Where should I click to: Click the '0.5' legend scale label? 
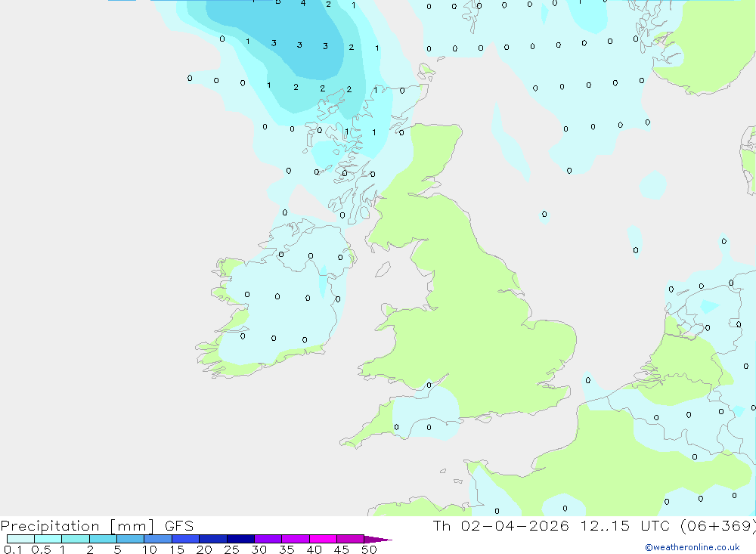coord(41,549)
